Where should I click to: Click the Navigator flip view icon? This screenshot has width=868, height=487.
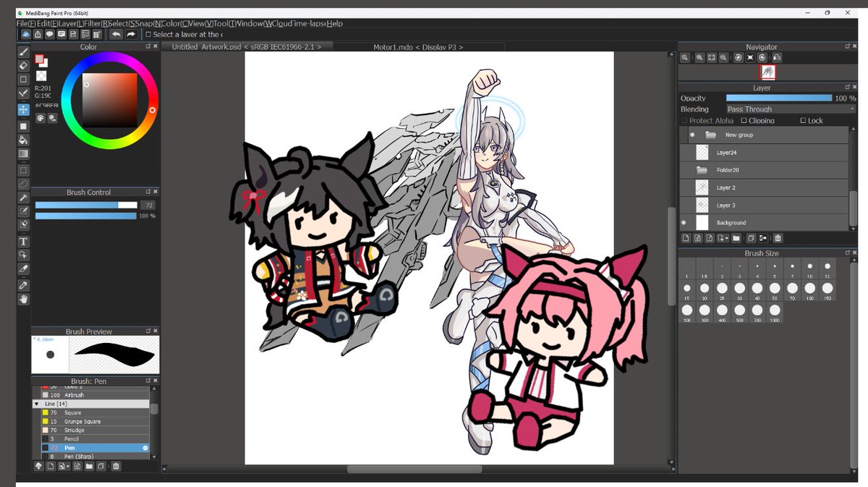(775, 57)
